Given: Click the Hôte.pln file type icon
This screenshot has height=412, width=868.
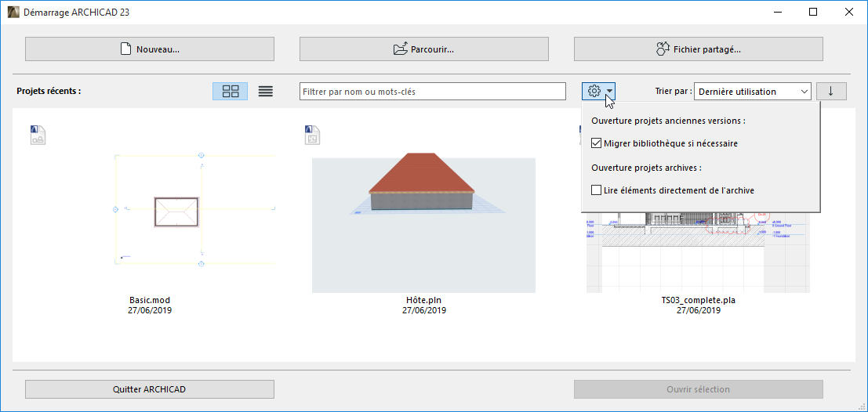Looking at the screenshot, I should [313, 135].
